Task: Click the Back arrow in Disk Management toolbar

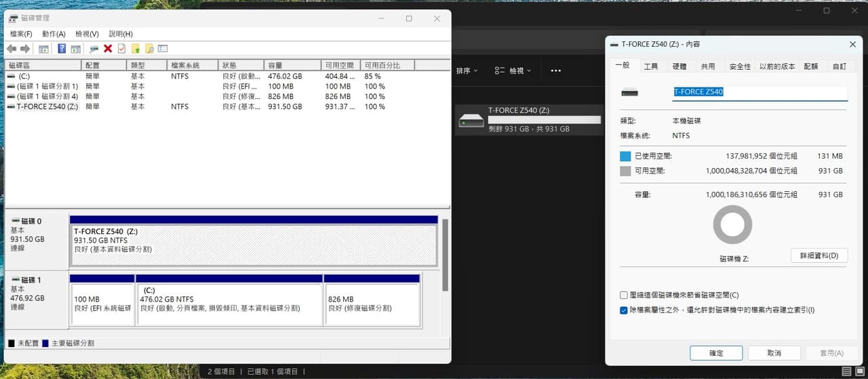Action: (12, 49)
